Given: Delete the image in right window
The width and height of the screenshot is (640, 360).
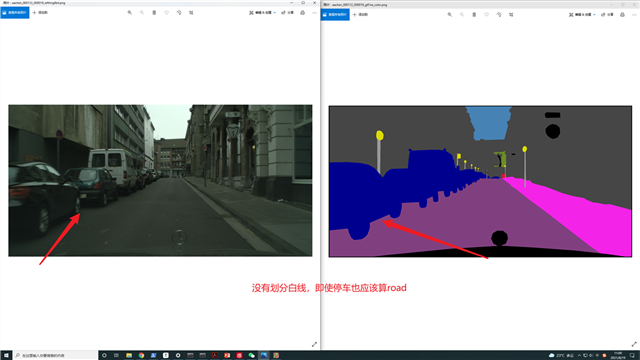Looking at the screenshot, I should (x=474, y=14).
